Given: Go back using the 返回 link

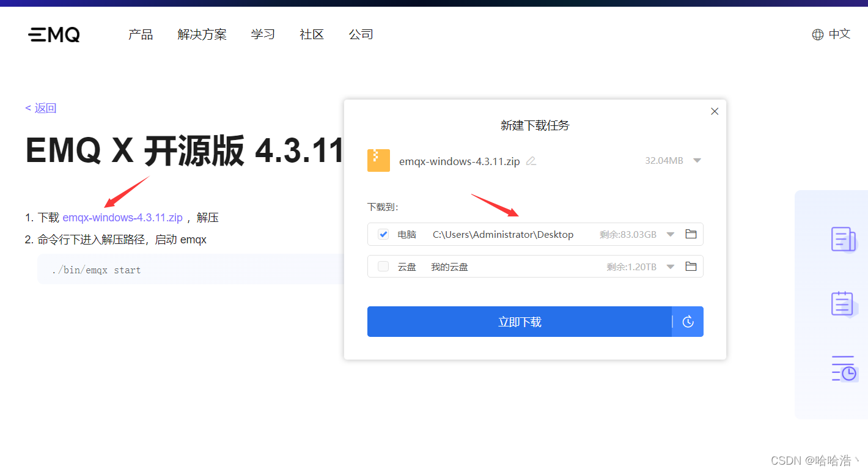Looking at the screenshot, I should point(41,108).
